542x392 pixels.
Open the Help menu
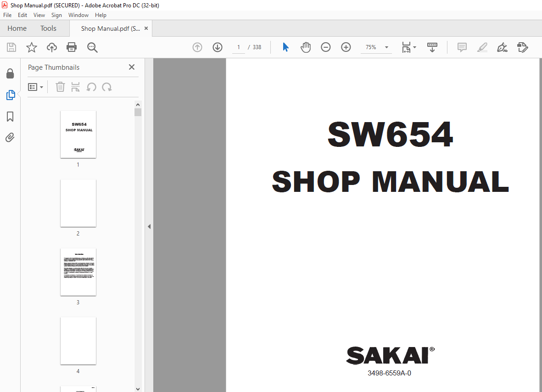click(x=101, y=15)
